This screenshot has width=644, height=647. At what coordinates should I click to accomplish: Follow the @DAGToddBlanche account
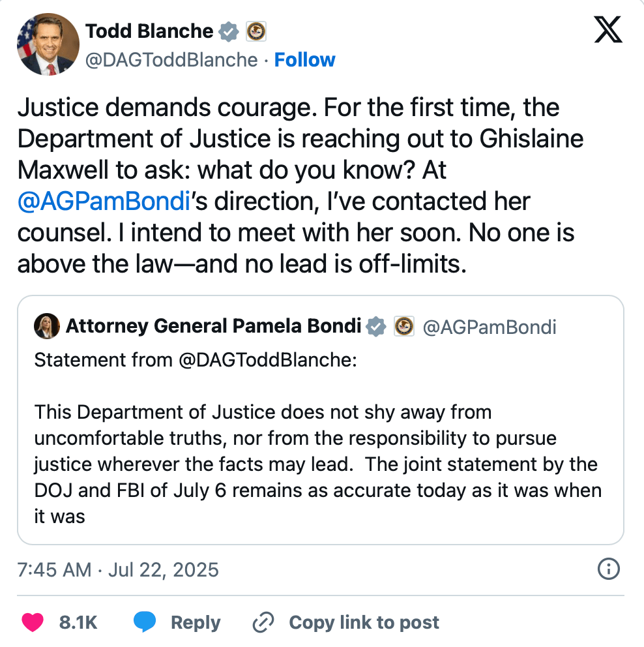pos(304,60)
